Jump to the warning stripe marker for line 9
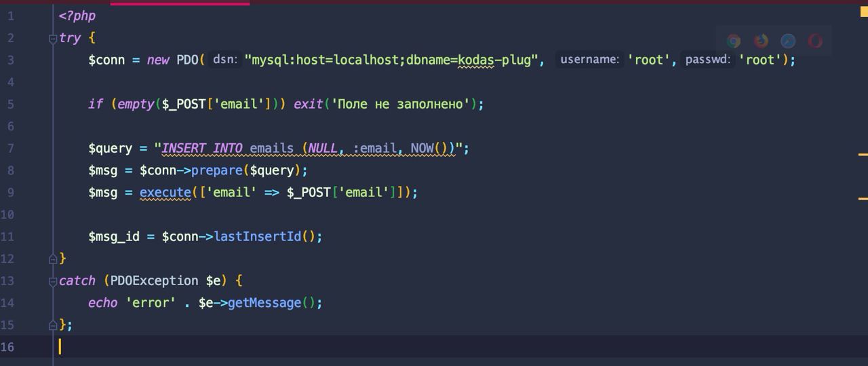 click(x=863, y=198)
